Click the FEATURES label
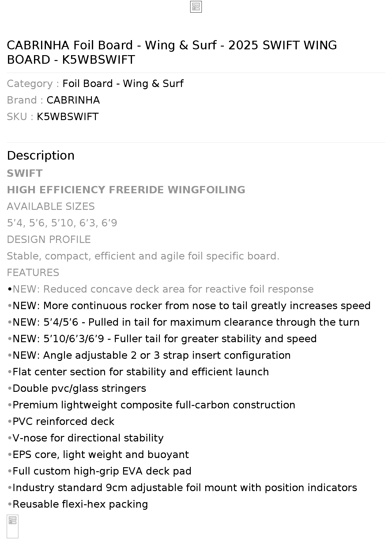The height and width of the screenshot is (545, 392). [33, 273]
